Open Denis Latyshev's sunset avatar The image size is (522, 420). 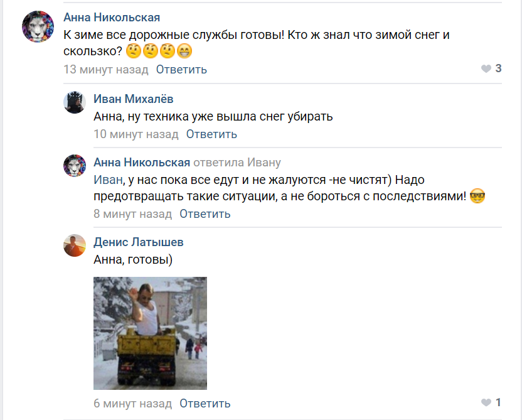tap(75, 245)
